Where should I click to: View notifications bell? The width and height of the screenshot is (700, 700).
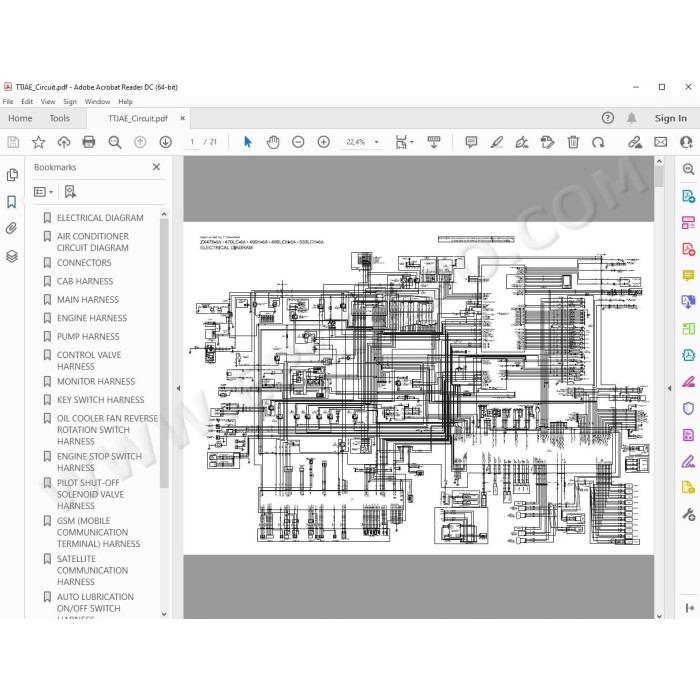[631, 118]
